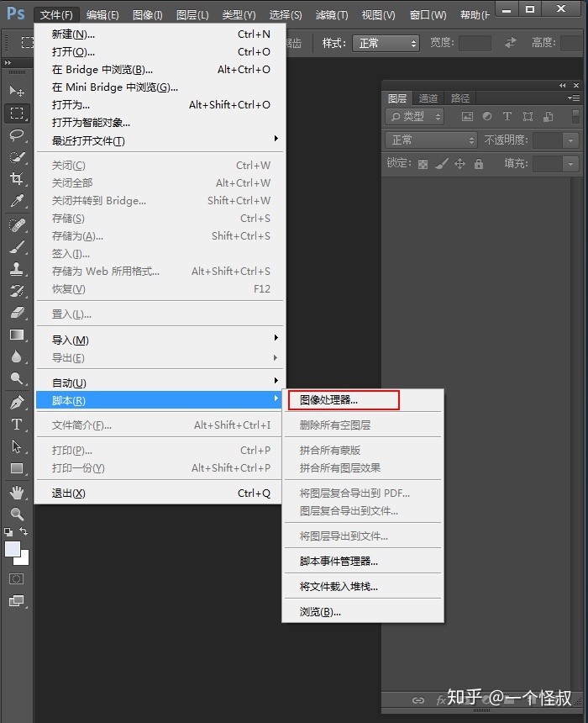Lock image pixels

tap(442, 164)
